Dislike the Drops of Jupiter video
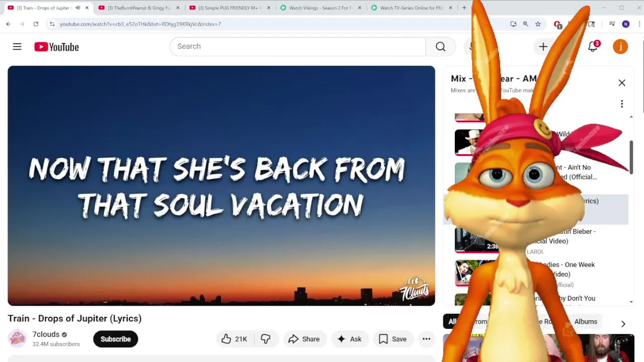The height and width of the screenshot is (362, 644). pos(266,339)
